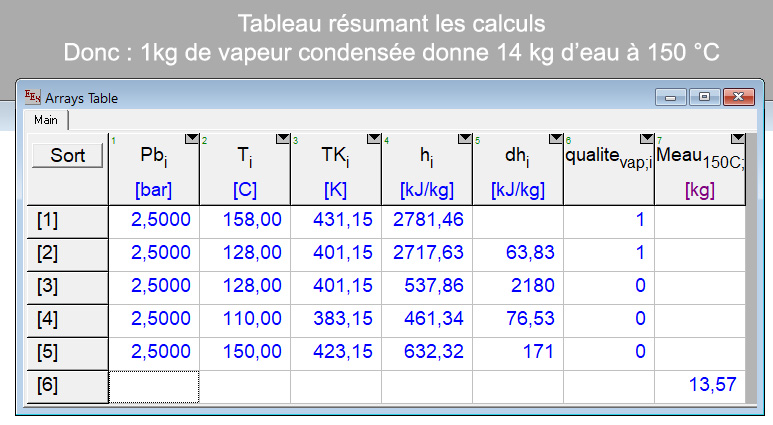The width and height of the screenshot is (773, 425).
Task: Select row header [2]
Action: [68, 255]
